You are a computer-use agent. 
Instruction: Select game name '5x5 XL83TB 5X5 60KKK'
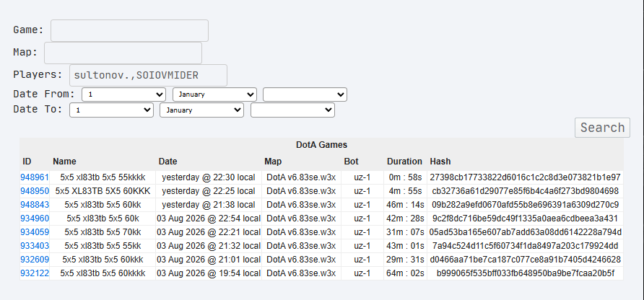[x=103, y=191]
